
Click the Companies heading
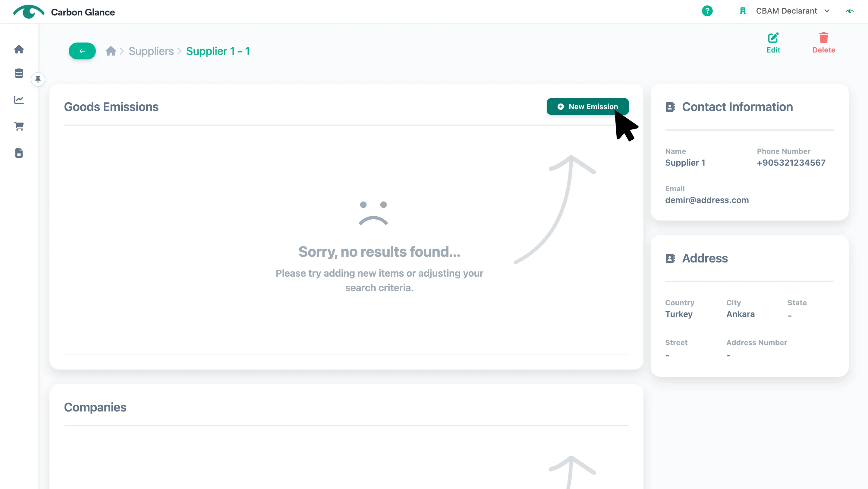pyautogui.click(x=95, y=407)
